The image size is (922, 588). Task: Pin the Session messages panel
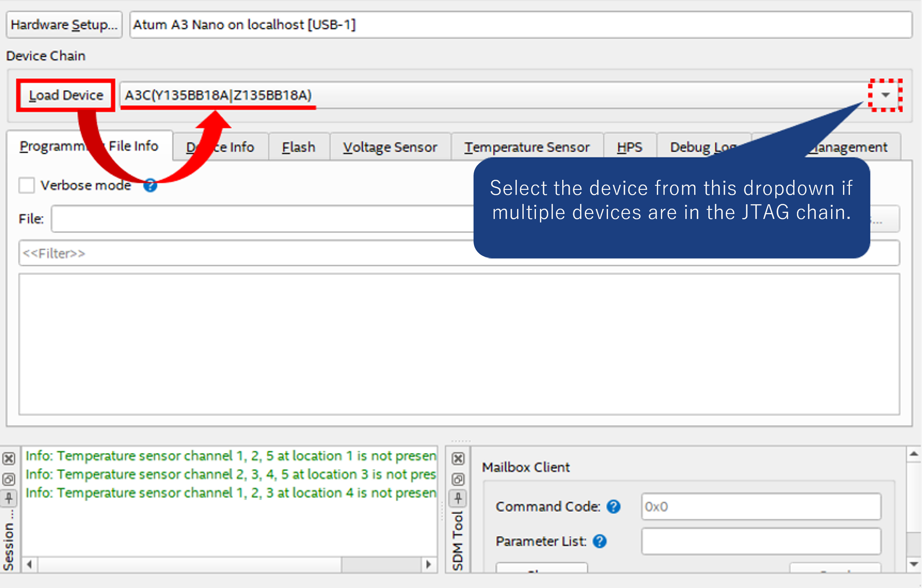point(8,498)
